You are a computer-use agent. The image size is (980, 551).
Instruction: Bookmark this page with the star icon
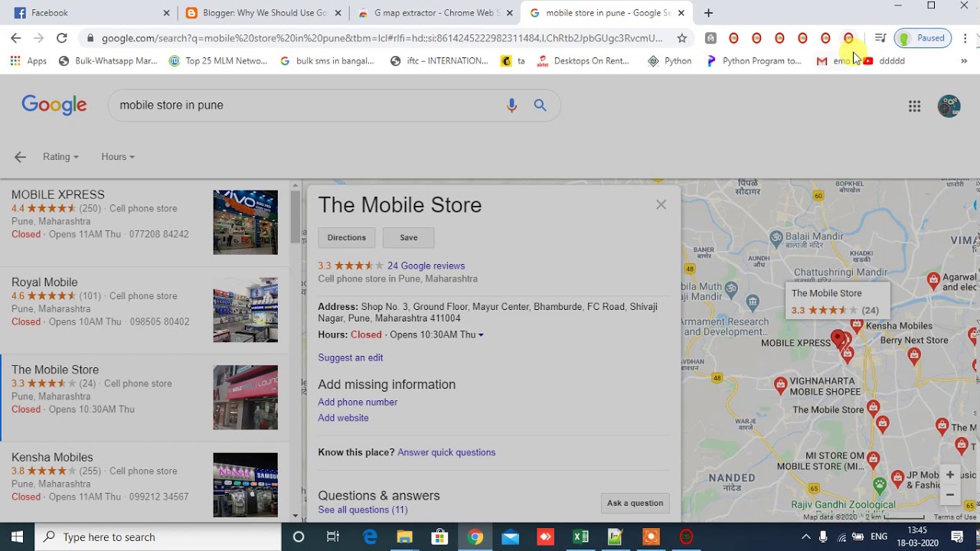coord(681,37)
